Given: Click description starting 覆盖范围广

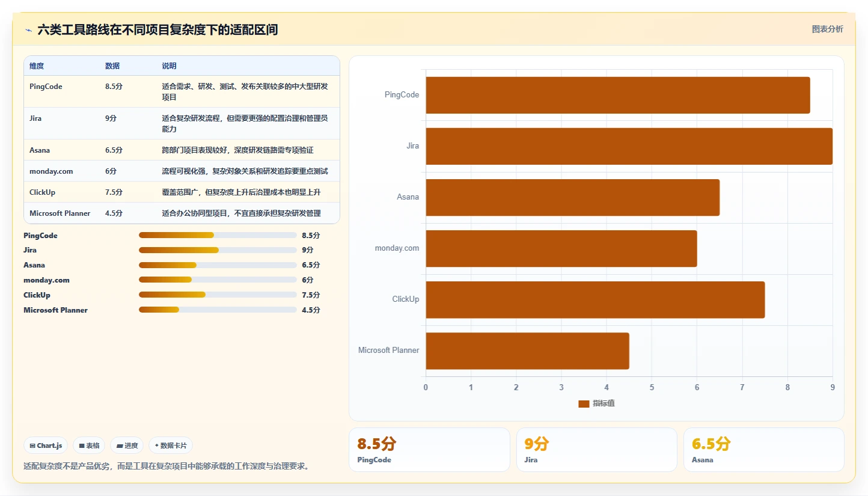Looking at the screenshot, I should 241,192.
